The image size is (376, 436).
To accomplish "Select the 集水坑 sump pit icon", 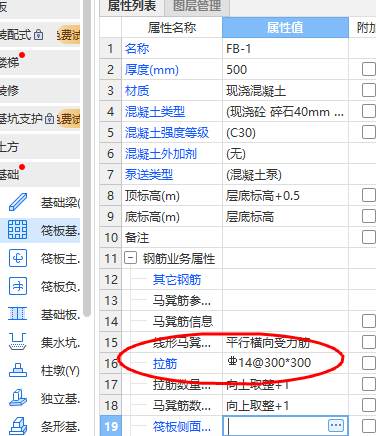I will point(18,342).
